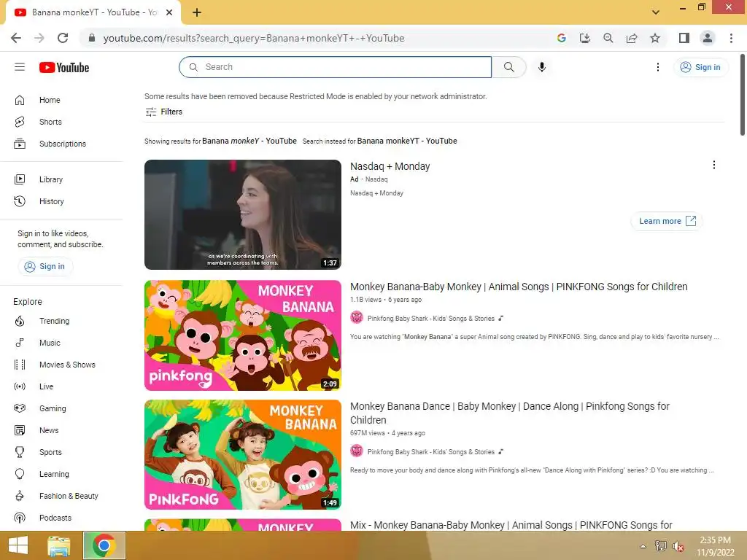The width and height of the screenshot is (747, 560).
Task: Click into the YouTube Search field
Action: pos(336,67)
